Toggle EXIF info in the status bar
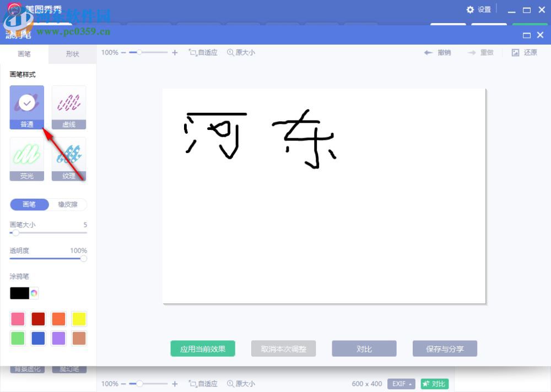Image resolution: width=551 pixels, height=392 pixels. point(401,384)
